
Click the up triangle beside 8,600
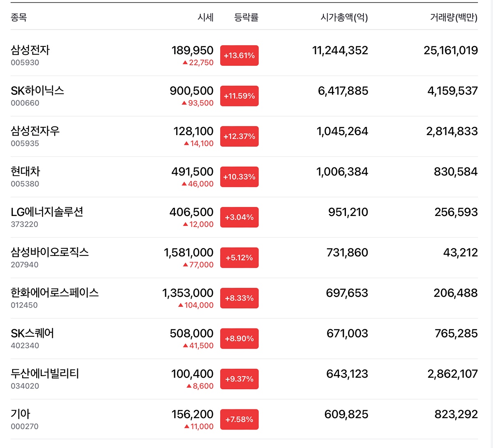point(189,386)
